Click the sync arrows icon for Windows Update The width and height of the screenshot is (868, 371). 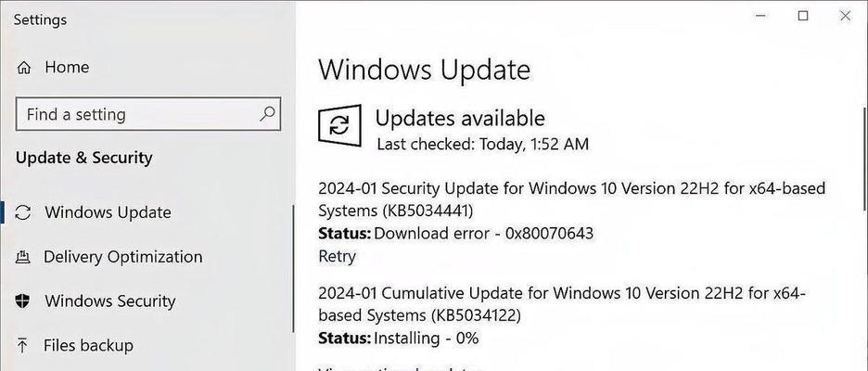click(22, 212)
